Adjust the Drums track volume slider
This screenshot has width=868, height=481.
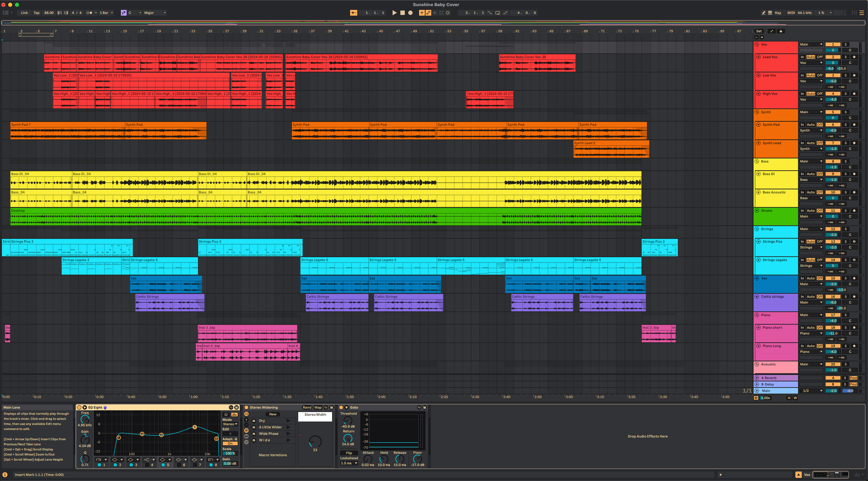point(833,217)
